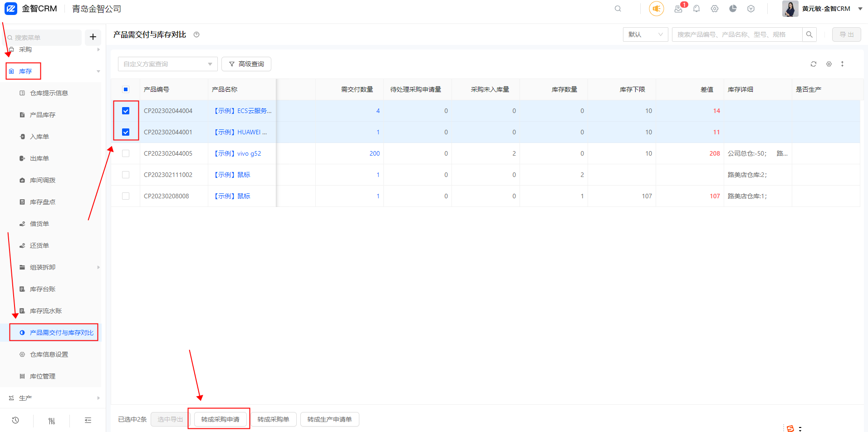Click the 转成生产申请单 button

(329, 419)
